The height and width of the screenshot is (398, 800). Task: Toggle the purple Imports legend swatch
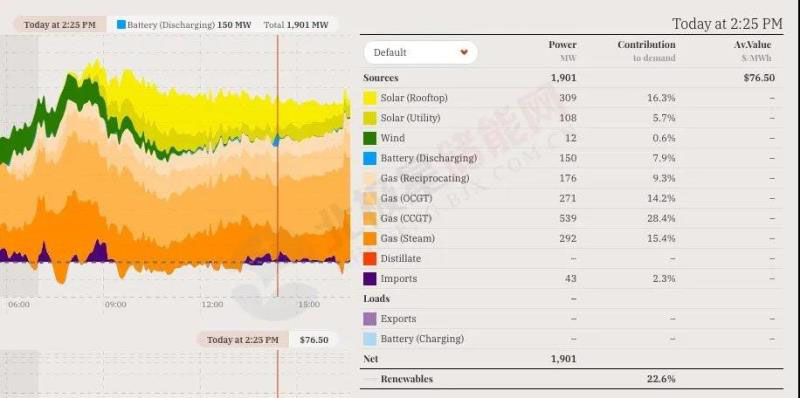tap(370, 279)
